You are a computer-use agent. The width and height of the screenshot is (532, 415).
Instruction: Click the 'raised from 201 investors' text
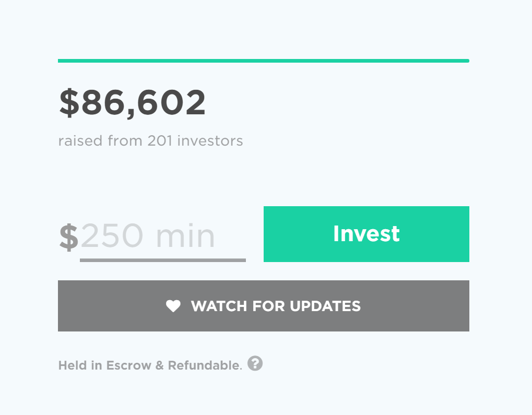(151, 141)
